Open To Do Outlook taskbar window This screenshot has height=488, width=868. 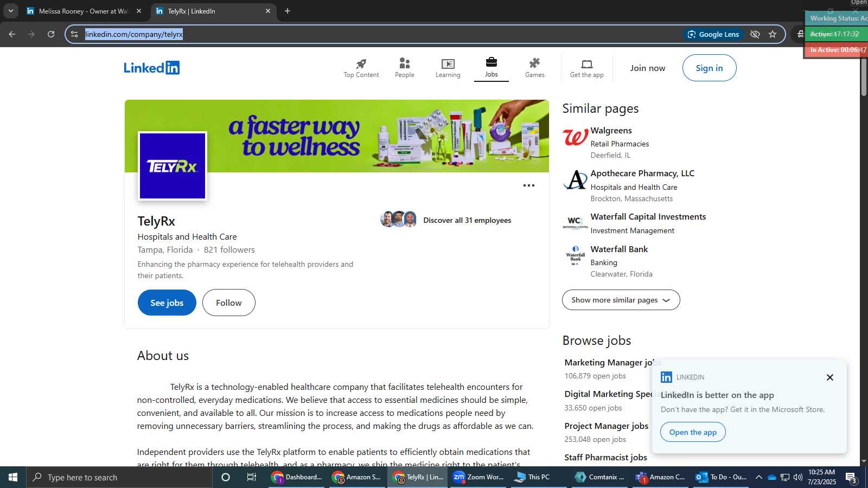(722, 477)
